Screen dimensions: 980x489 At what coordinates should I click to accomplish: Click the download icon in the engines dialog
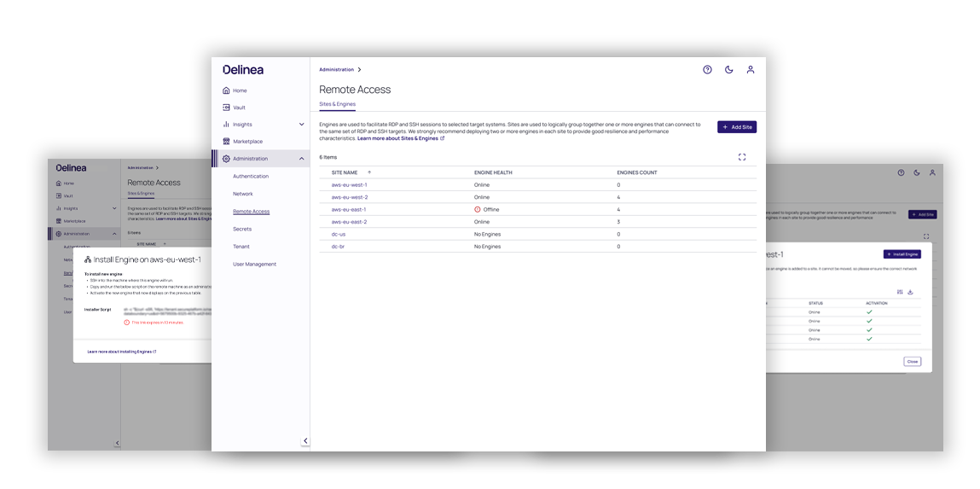click(910, 292)
